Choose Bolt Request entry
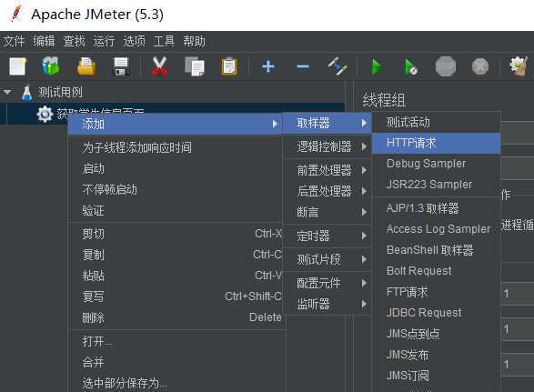 click(437, 271)
